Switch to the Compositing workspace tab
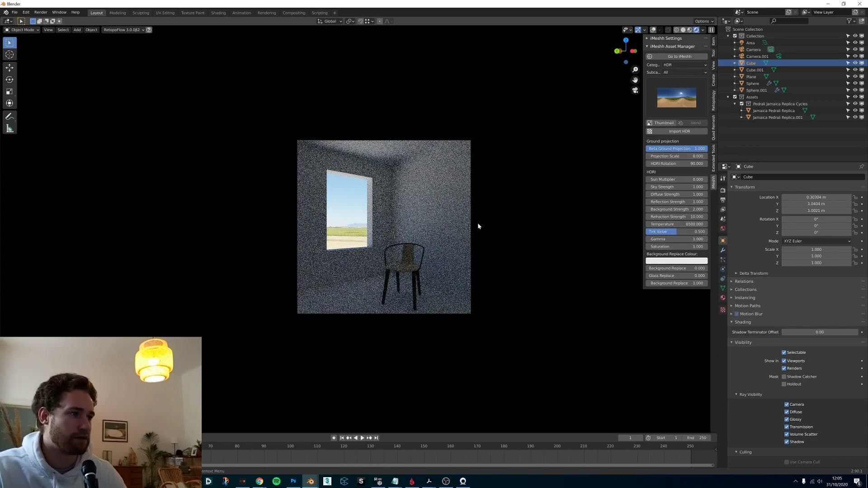This screenshot has width=868, height=488. 294,13
